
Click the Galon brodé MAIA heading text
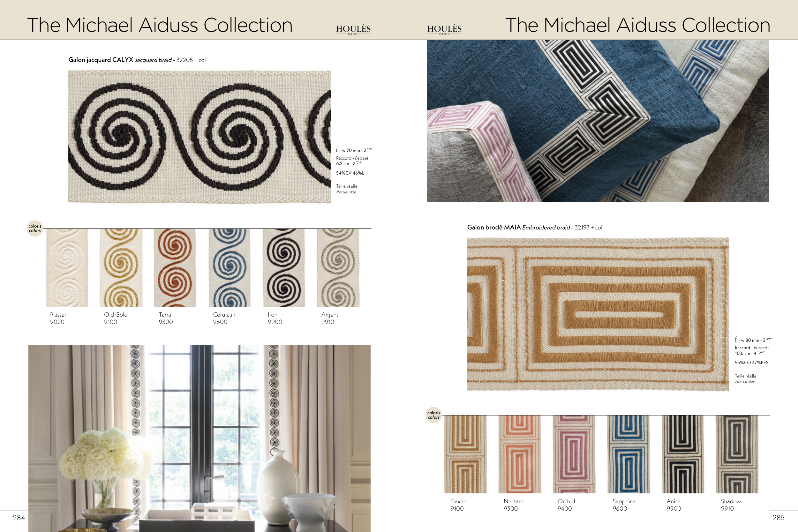point(494,227)
